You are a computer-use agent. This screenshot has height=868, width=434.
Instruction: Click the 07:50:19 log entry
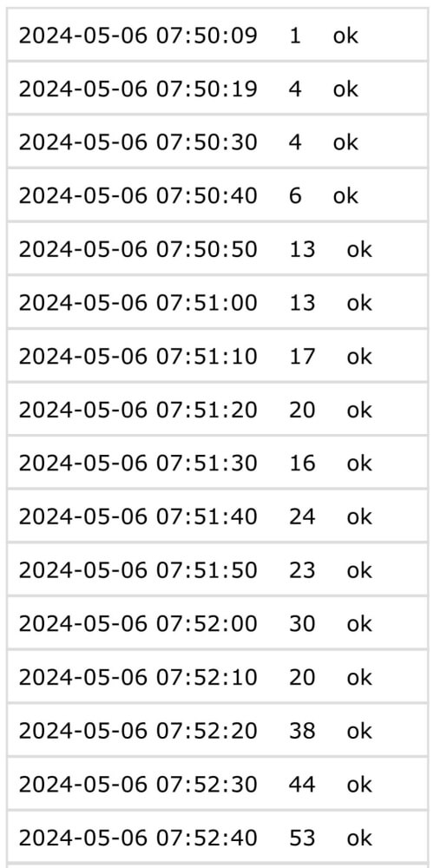217,89
